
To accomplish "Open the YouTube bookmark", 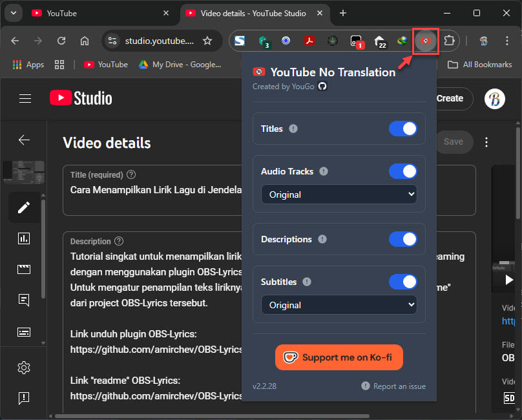I will pyautogui.click(x=106, y=65).
